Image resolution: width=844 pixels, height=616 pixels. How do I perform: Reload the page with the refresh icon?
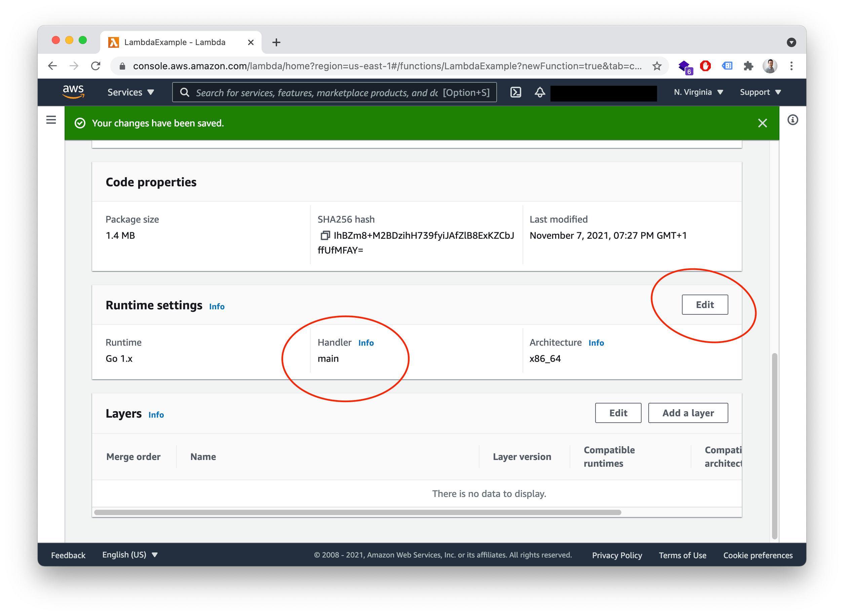[96, 66]
